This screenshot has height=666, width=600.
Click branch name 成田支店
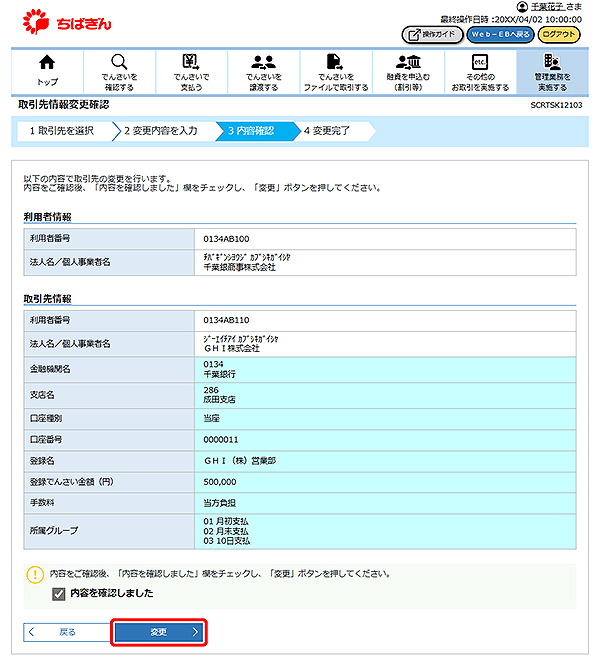(x=220, y=400)
